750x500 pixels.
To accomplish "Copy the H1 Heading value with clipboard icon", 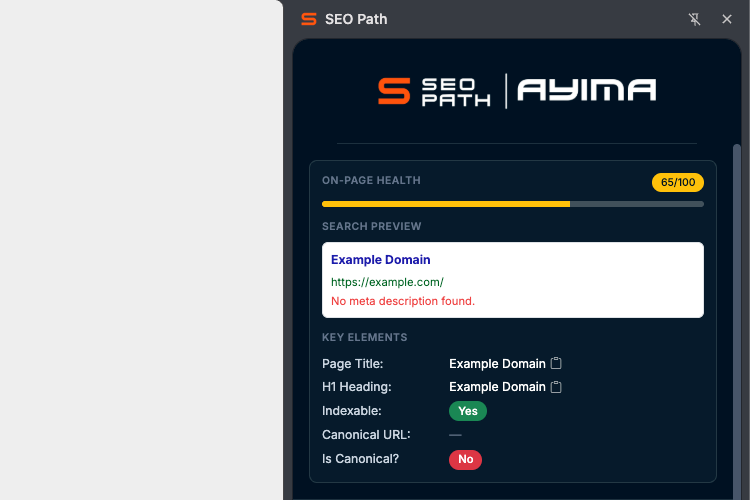I will tap(556, 387).
